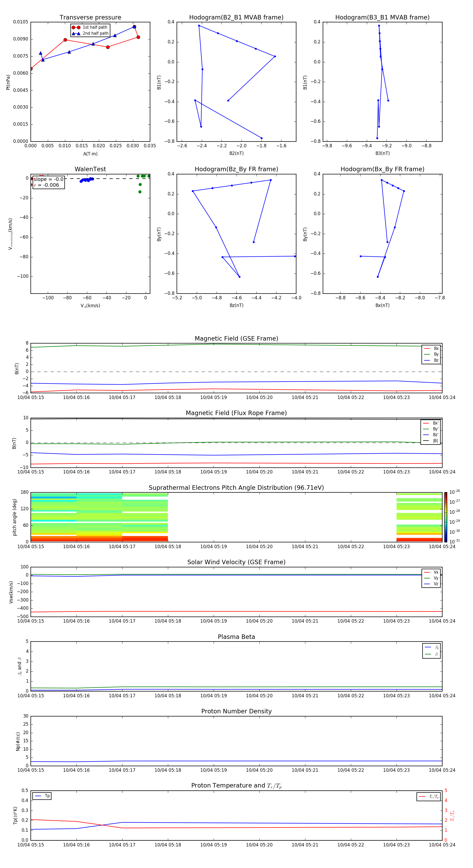Select the "A(T·m)" x-axis label
The image size is (473, 868).
pos(90,154)
